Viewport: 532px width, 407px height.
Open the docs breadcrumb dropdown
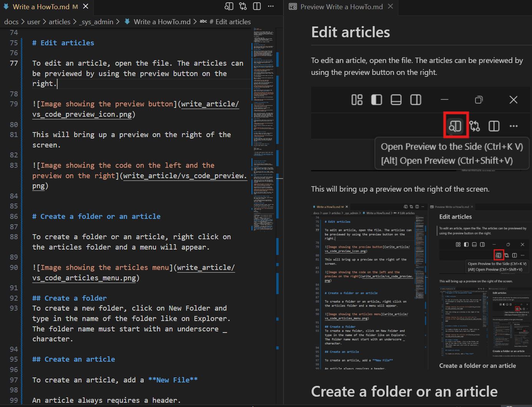11,22
